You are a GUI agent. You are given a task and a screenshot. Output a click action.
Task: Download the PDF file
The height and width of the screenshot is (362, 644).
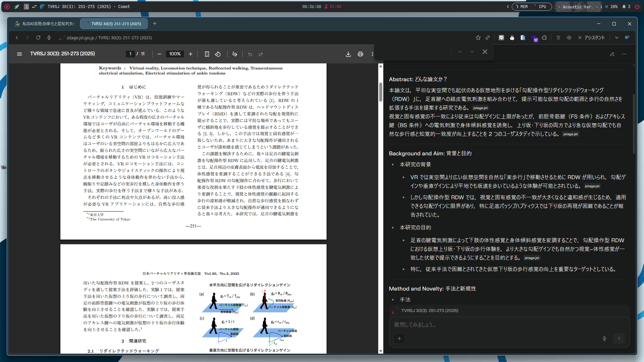(348, 54)
